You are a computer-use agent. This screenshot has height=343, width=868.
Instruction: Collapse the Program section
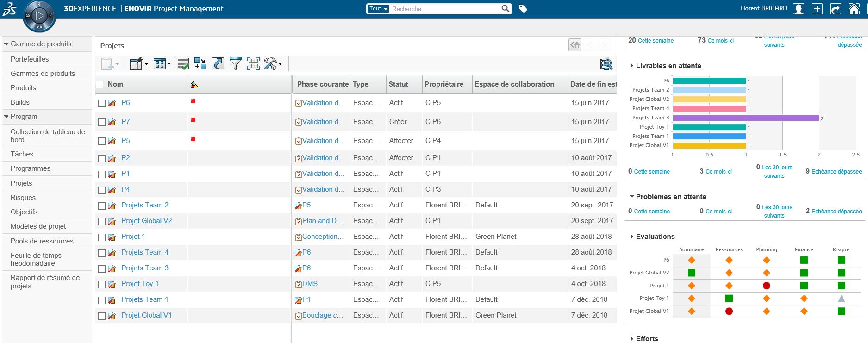tap(6, 117)
